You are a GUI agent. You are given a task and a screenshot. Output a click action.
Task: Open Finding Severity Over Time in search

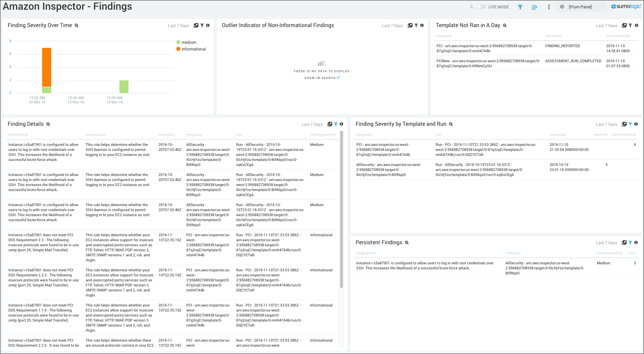pyautogui.click(x=196, y=25)
